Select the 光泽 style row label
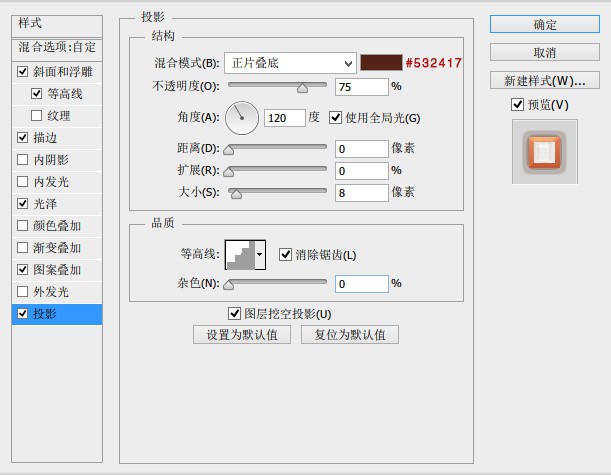 pyautogui.click(x=45, y=204)
